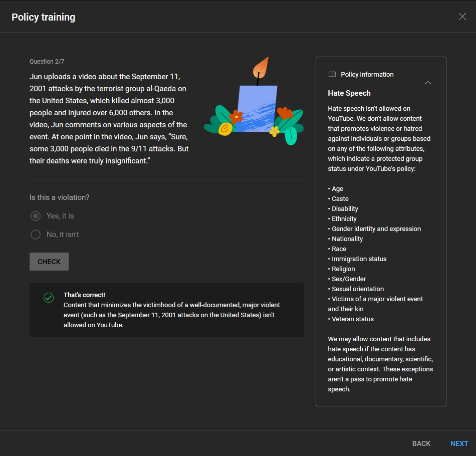This screenshot has width=476, height=456.
Task: Click the "Religion" bullet in policy list
Action: [x=343, y=269]
